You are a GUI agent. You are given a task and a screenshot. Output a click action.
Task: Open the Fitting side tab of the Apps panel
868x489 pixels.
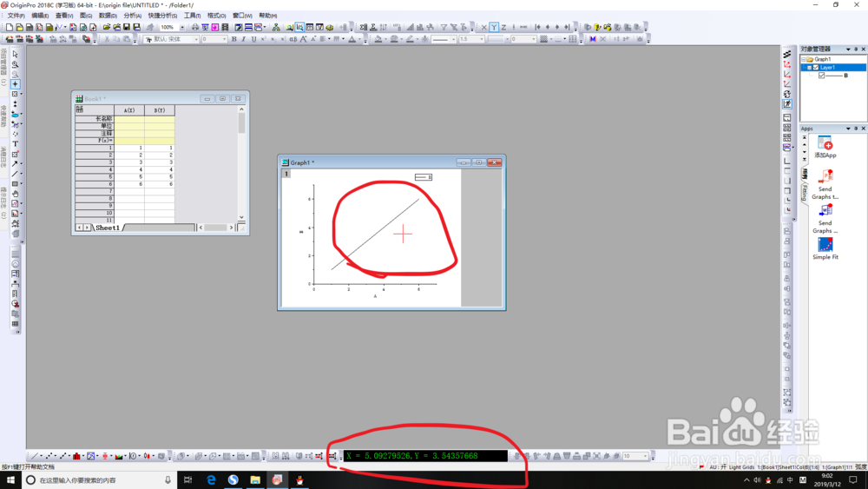[805, 192]
